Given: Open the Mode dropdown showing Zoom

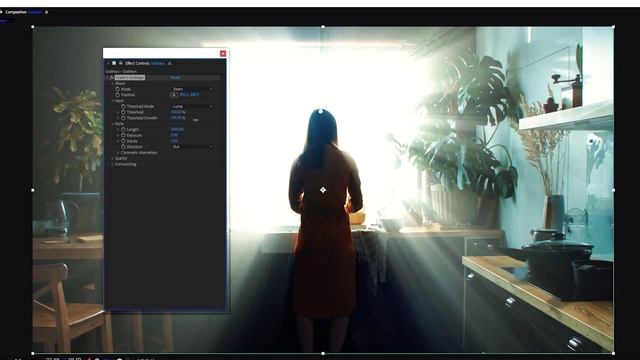Looking at the screenshot, I should (x=192, y=89).
